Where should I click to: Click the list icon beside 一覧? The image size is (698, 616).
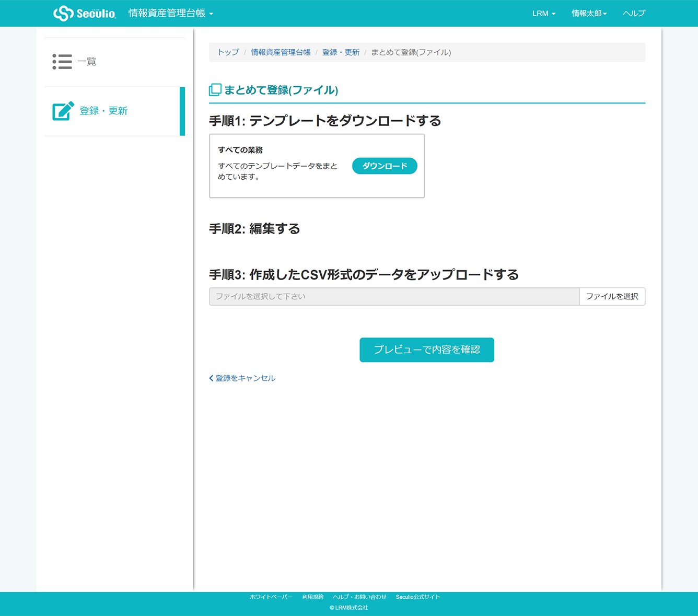pos(62,62)
